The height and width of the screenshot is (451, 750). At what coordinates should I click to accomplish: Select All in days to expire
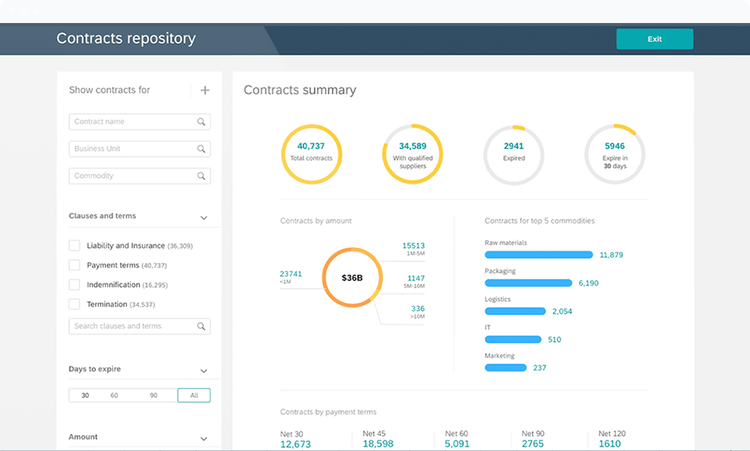click(194, 396)
